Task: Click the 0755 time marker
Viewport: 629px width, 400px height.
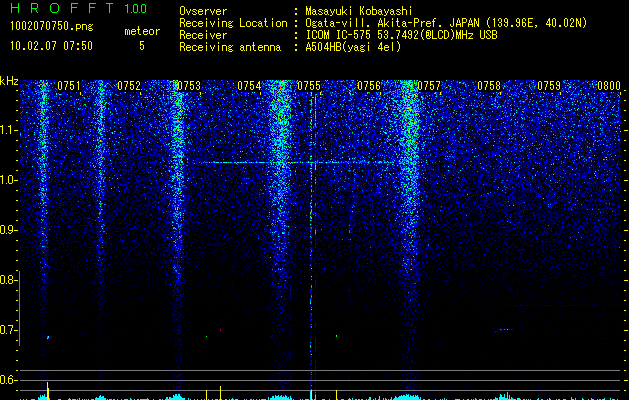Action: tap(309, 86)
